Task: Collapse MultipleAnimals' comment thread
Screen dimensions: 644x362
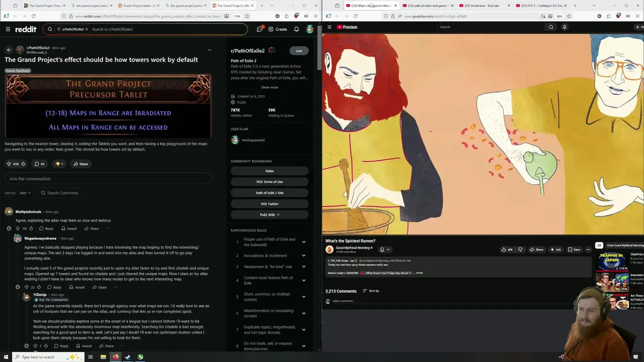Action: 9,229
